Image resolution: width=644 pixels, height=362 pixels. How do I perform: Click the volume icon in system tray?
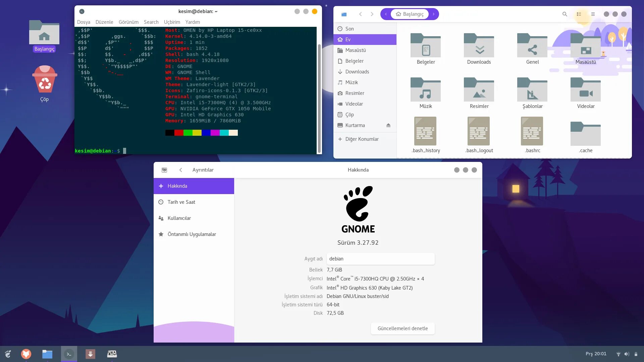pos(627,354)
